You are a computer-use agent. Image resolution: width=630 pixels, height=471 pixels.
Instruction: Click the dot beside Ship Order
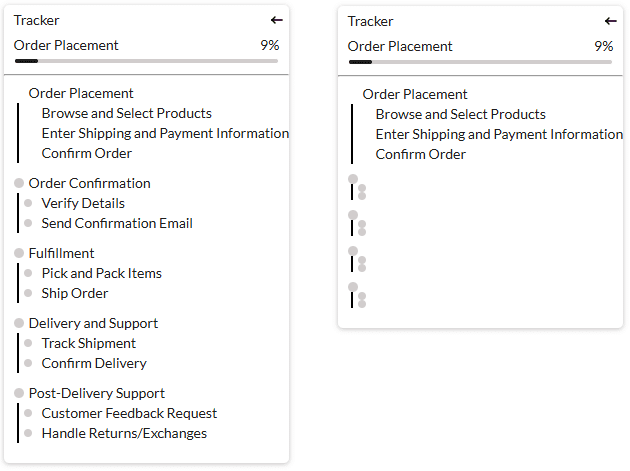29,293
